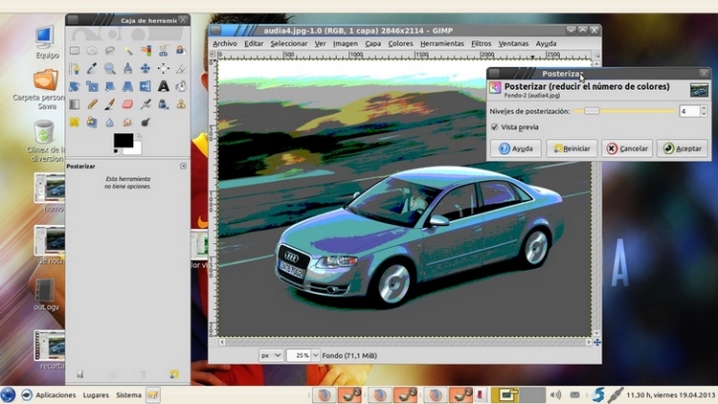718x404 pixels.
Task: Select the Blur/Sharpen droplet tool
Action: coord(110,122)
